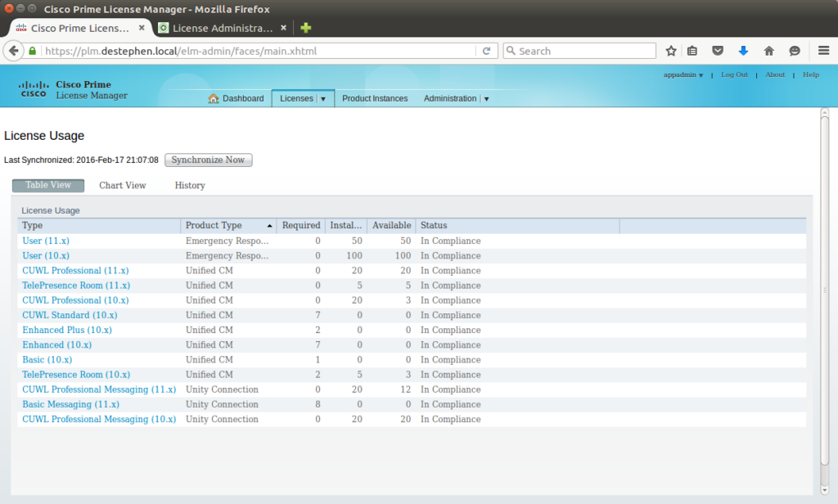Select the Cisco Prime License Manager browser tab
This screenshot has width=838, height=504.
(80, 28)
